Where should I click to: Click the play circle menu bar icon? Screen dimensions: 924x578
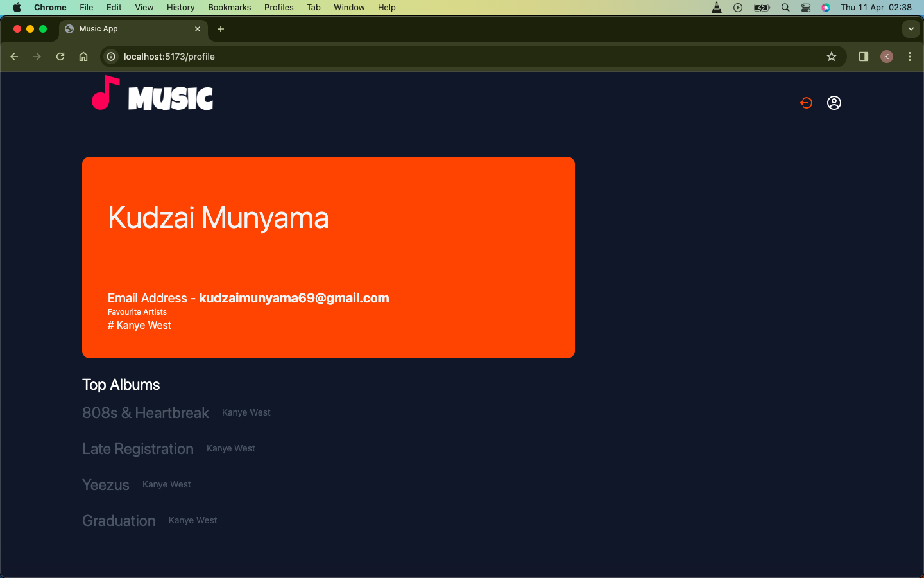[x=738, y=8]
